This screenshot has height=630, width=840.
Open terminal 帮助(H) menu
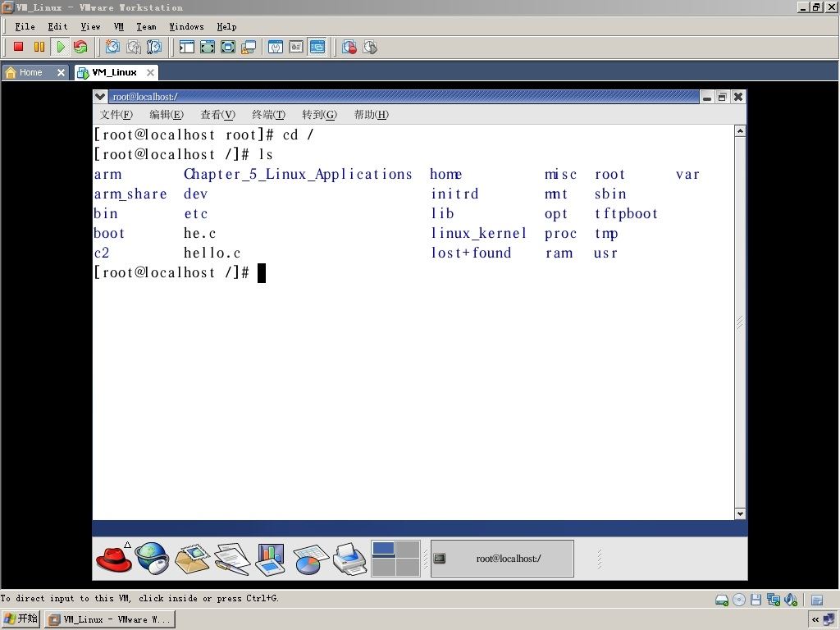[x=372, y=115]
